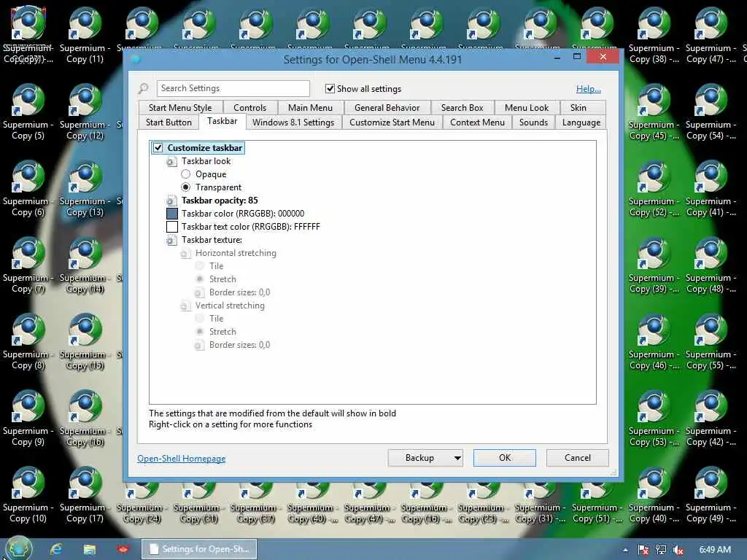Pick the Taskbar text color swatch

click(x=172, y=227)
